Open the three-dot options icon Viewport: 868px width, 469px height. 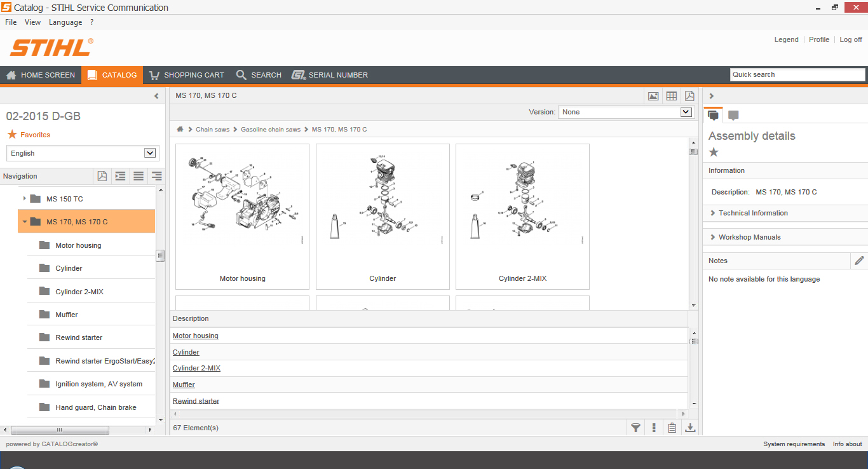[654, 428]
